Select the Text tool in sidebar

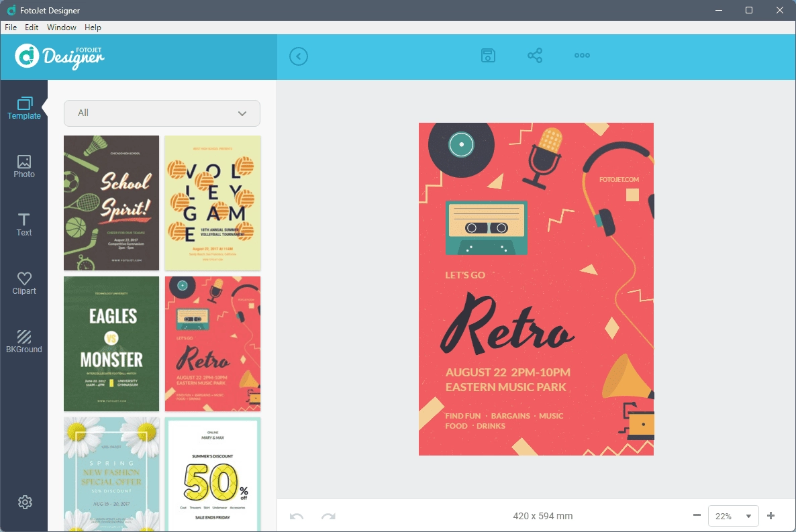(24, 225)
